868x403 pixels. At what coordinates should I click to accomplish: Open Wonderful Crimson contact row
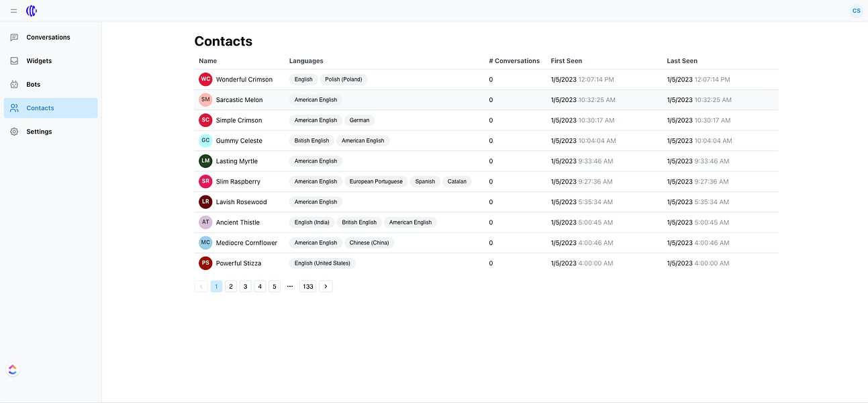(x=244, y=79)
